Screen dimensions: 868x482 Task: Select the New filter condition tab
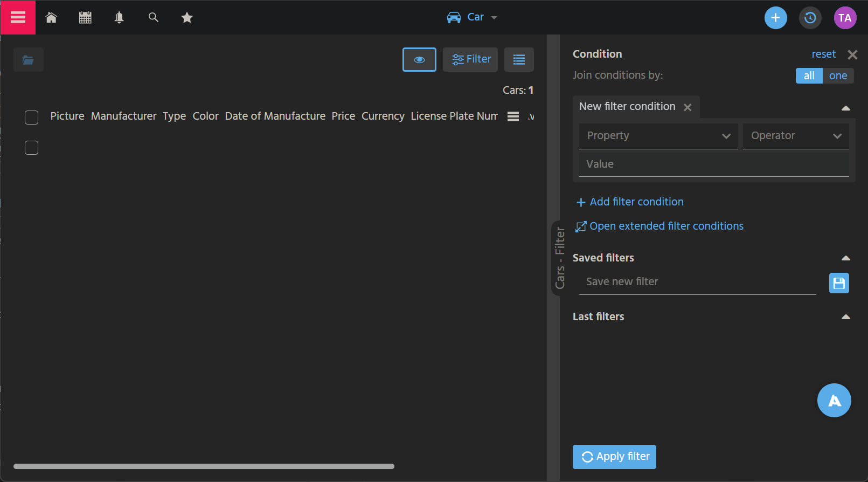(x=627, y=107)
